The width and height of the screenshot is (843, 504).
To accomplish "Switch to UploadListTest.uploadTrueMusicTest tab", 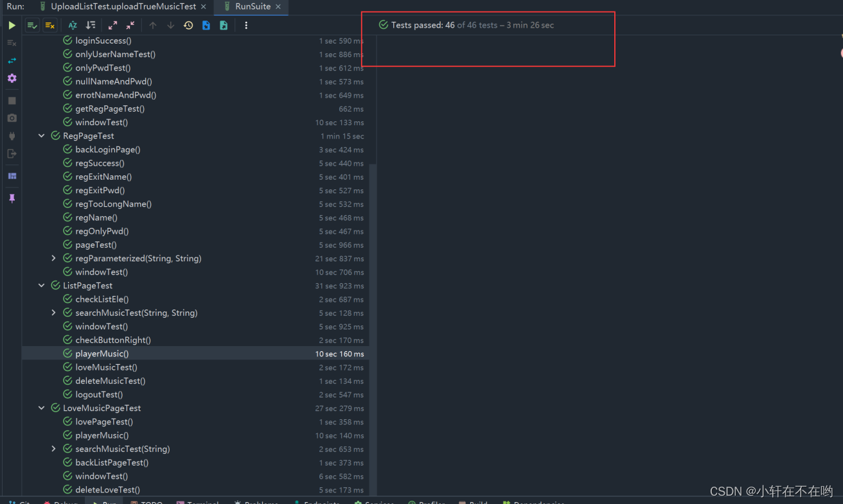I will coord(123,6).
